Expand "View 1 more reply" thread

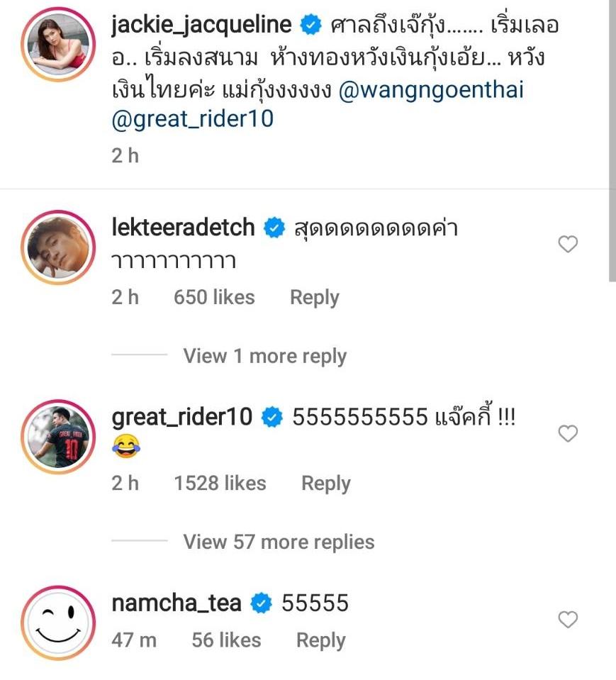click(x=264, y=356)
